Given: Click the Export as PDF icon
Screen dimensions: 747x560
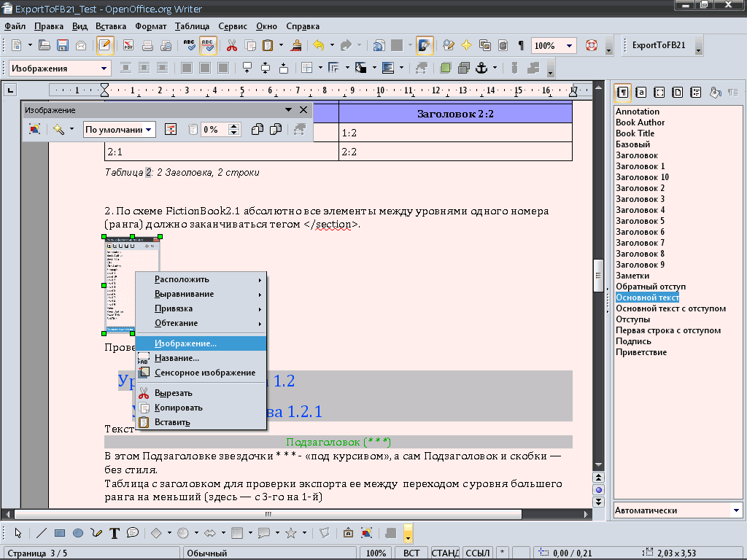Looking at the screenshot, I should pos(128,45).
